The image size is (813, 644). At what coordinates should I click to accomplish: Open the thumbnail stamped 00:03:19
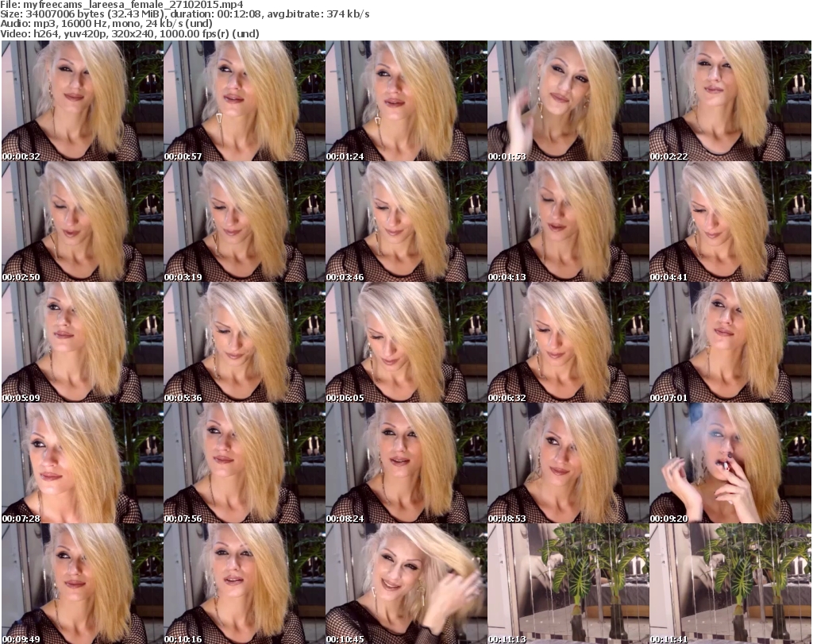coord(245,222)
